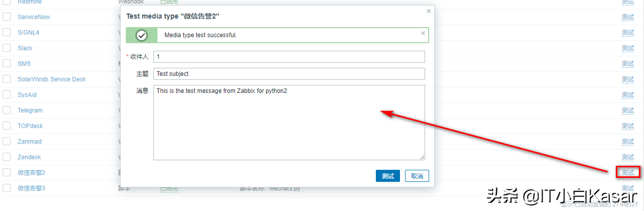Open the Zendesk media type
The height and width of the screenshot is (211, 644).
(x=29, y=157)
